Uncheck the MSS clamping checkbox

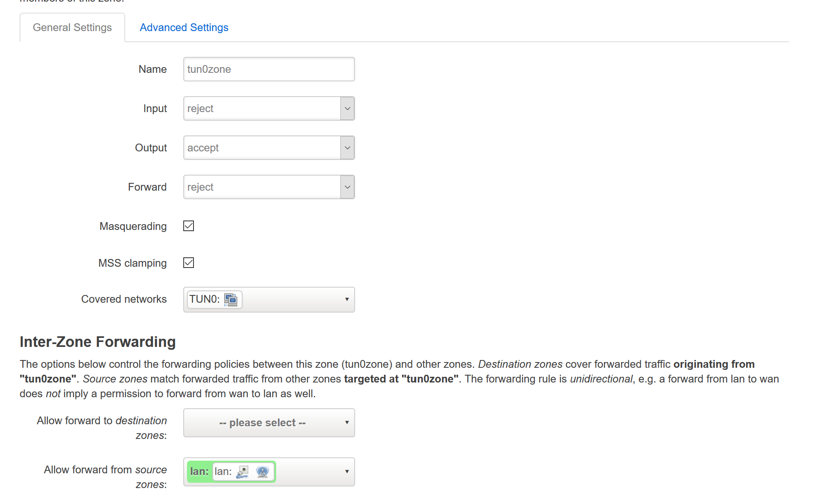pyautogui.click(x=189, y=263)
